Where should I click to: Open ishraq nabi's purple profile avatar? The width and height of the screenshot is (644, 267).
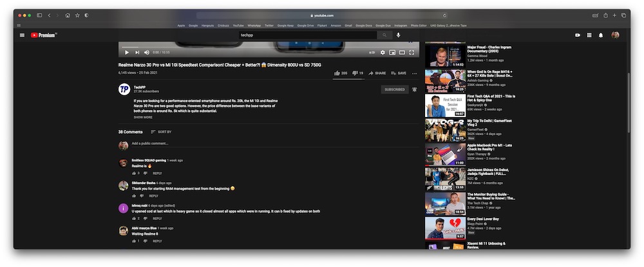[x=123, y=208]
